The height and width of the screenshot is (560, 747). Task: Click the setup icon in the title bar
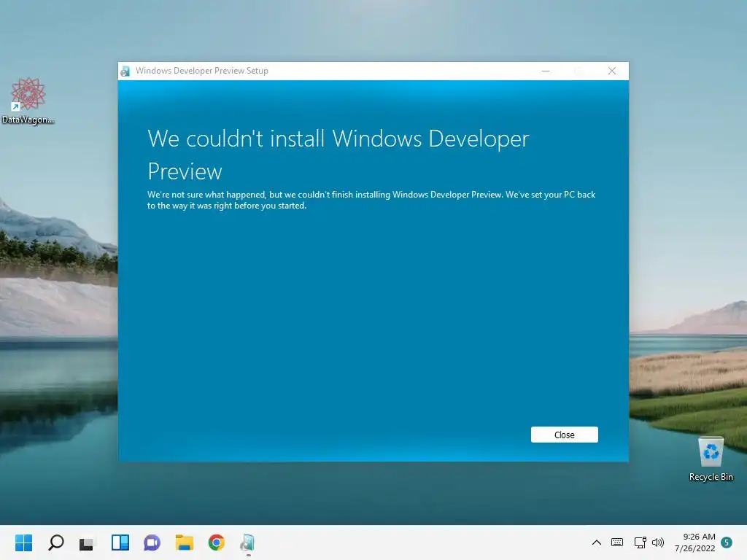click(125, 71)
